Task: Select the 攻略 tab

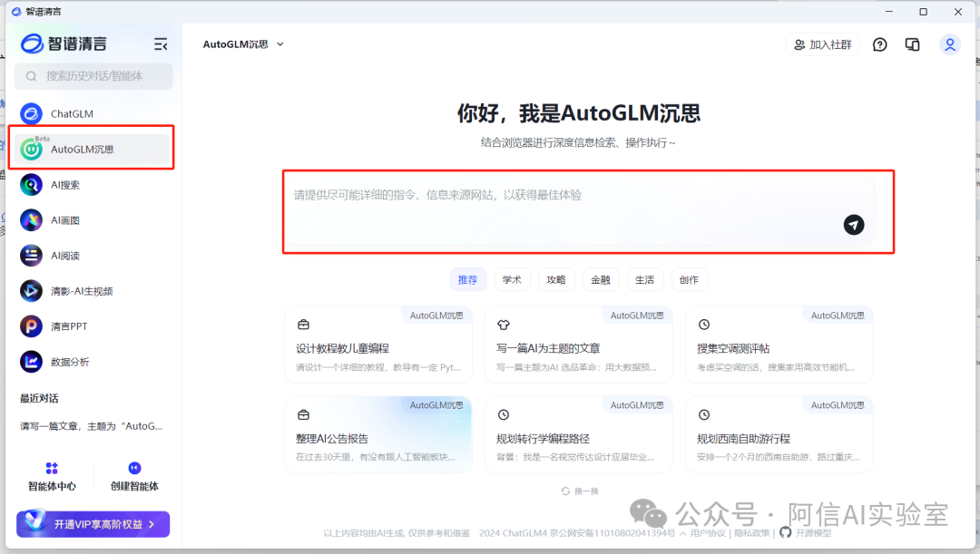Action: pyautogui.click(x=556, y=280)
